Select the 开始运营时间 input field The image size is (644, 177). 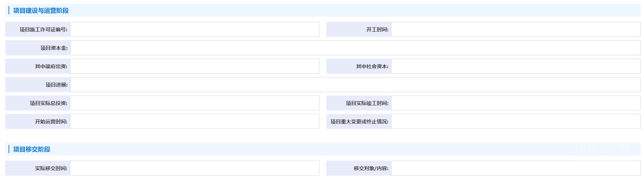pos(195,121)
